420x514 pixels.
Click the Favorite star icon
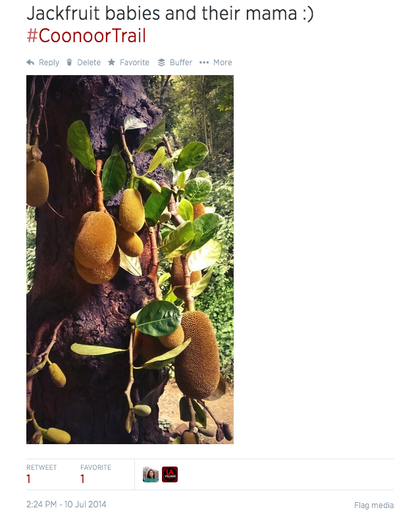coord(111,63)
